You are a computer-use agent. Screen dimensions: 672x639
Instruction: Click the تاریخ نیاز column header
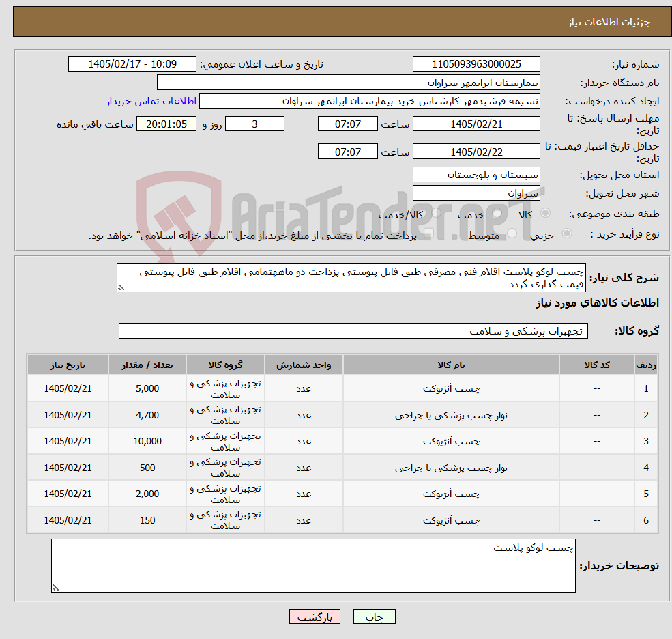tap(68, 365)
